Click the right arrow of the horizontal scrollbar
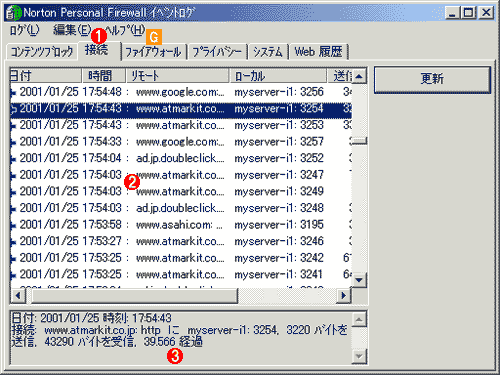 343,295
